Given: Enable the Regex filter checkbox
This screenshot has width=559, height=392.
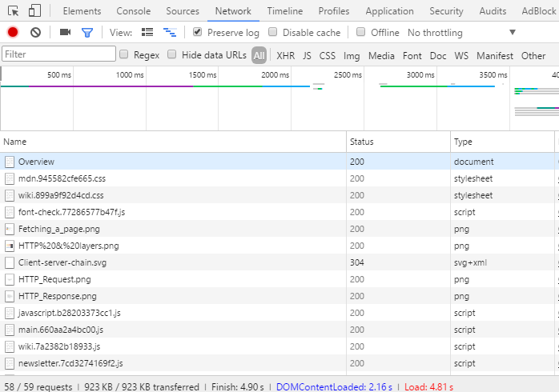Looking at the screenshot, I should click(123, 54).
